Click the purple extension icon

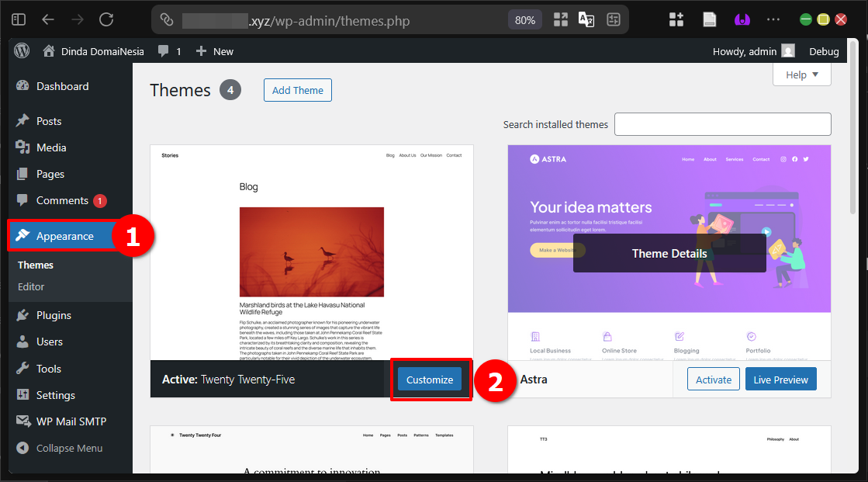742,20
